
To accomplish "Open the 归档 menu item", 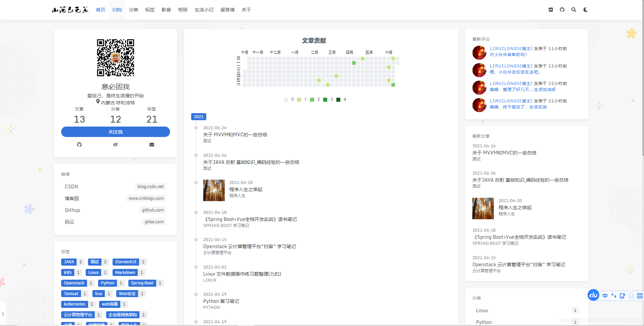I will (x=117, y=10).
